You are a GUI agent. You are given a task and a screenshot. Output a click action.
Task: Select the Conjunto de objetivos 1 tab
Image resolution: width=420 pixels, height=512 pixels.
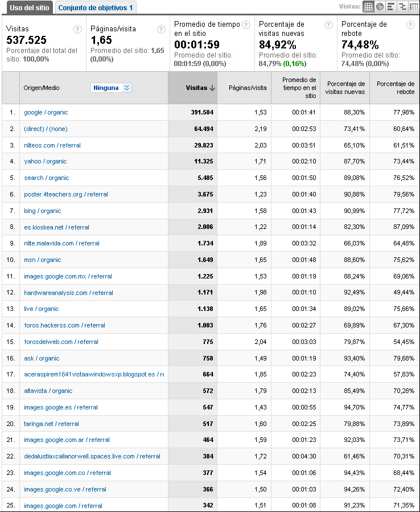pos(96,8)
